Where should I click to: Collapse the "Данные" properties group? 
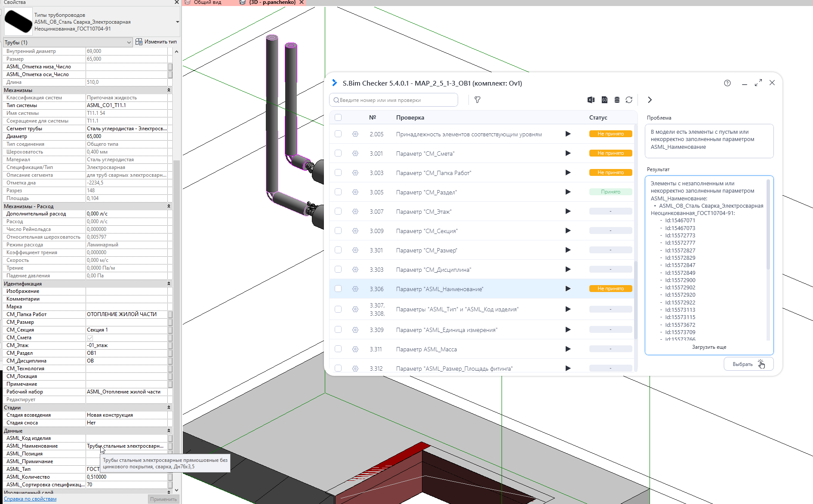[x=169, y=430]
